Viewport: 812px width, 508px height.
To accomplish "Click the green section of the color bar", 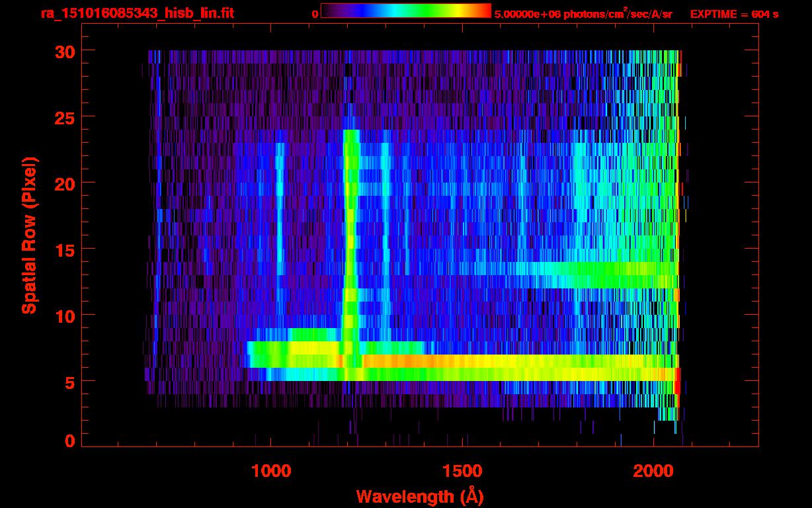I will (x=423, y=11).
